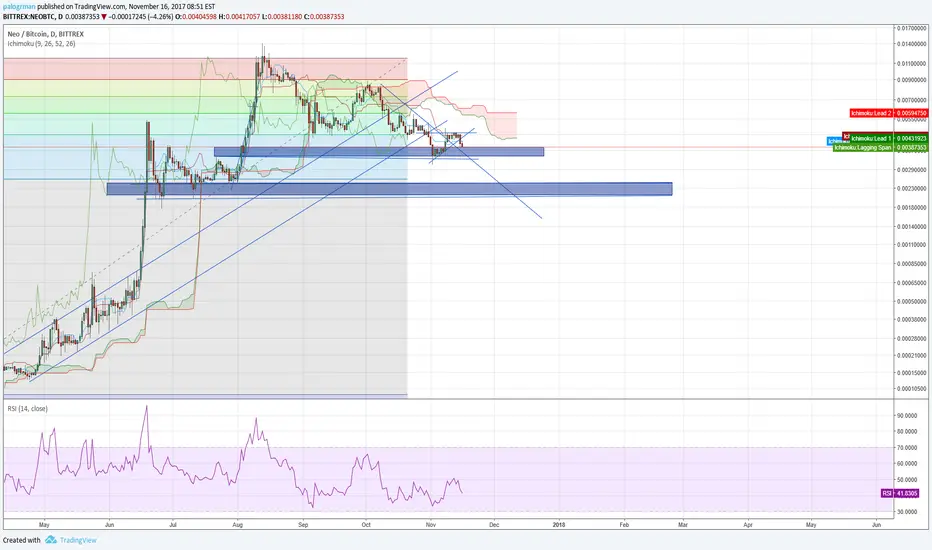Click the Feb label on time axis
Screen dimensions: 932x550
pyautogui.click(x=624, y=525)
